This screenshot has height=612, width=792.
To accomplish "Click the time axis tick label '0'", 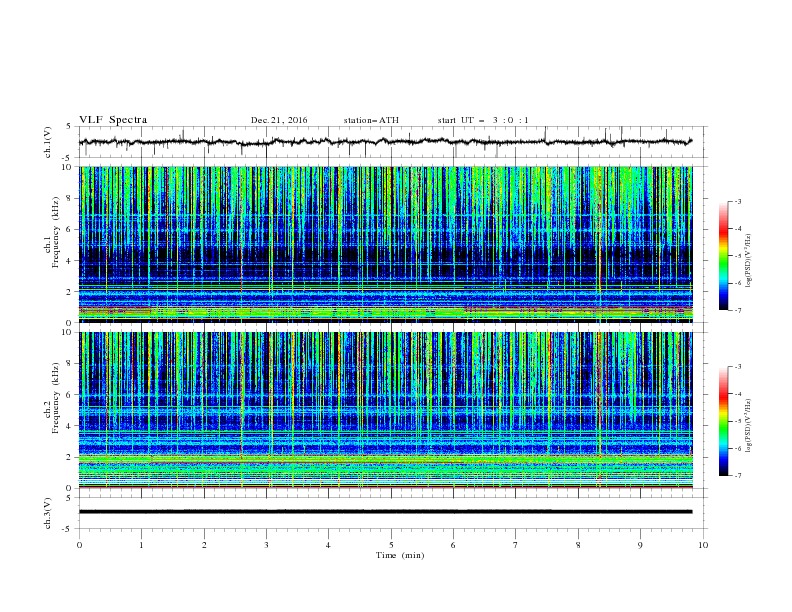I will pyautogui.click(x=79, y=545).
